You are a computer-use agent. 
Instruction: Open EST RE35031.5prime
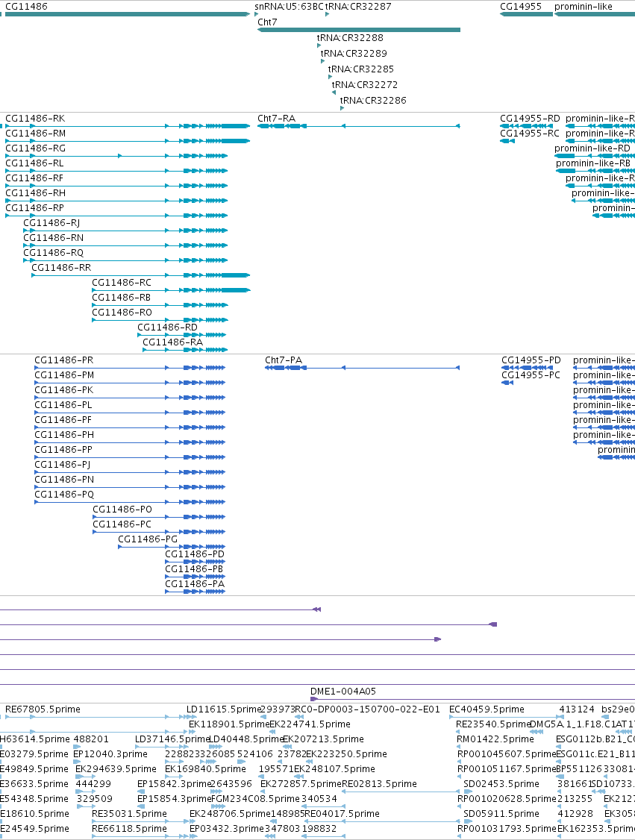(129, 814)
